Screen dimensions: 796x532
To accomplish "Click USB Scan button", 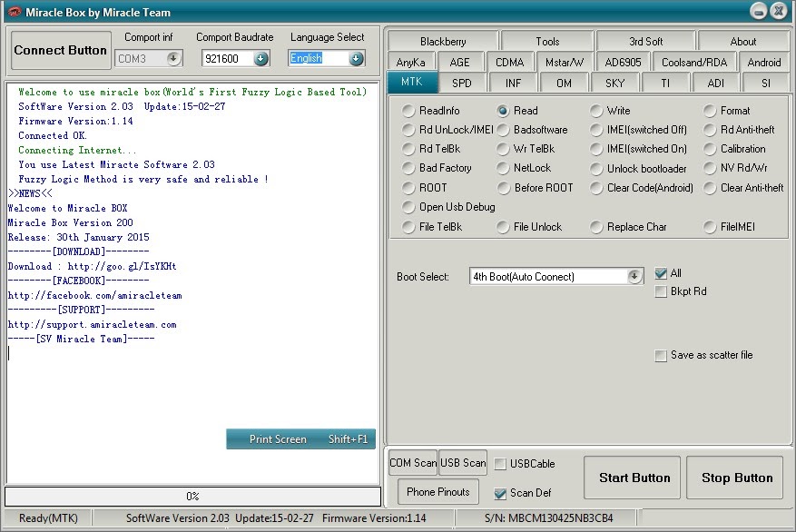I will coord(463,462).
